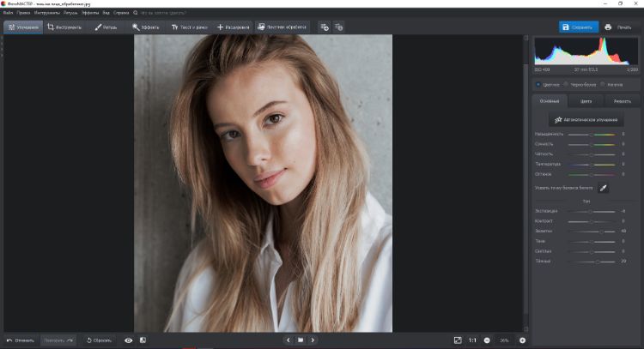
Task: Open the Эффекты menu in menu bar
Action: pos(90,13)
